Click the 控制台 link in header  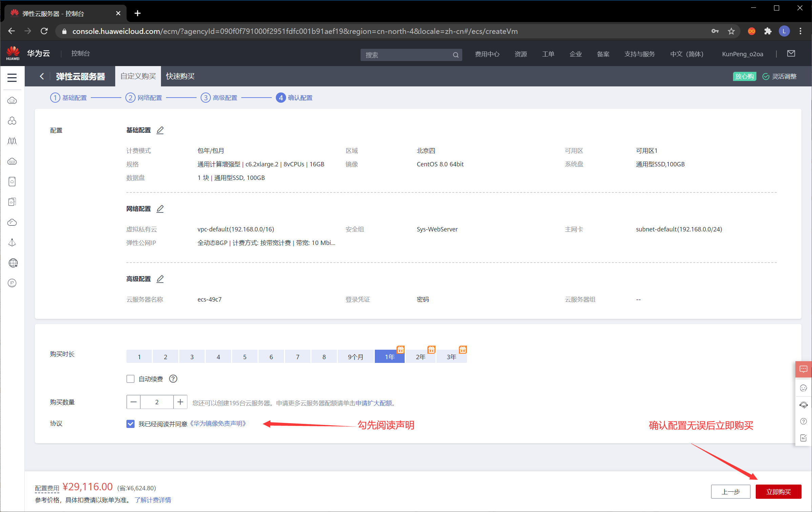[80, 53]
